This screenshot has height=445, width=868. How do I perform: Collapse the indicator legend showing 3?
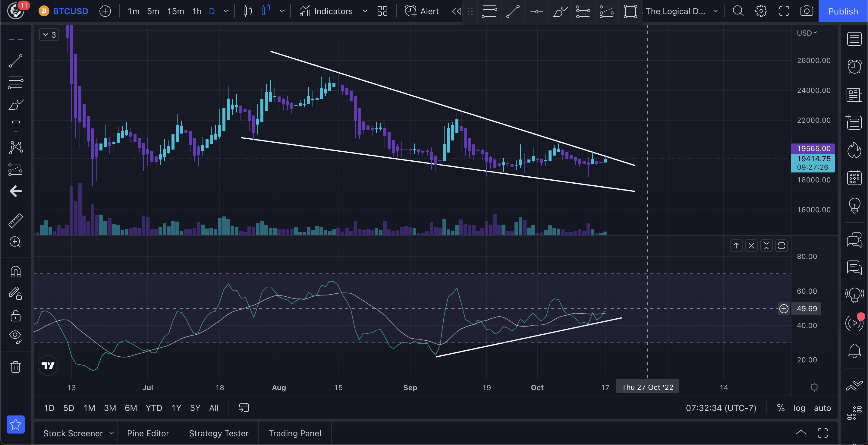49,35
